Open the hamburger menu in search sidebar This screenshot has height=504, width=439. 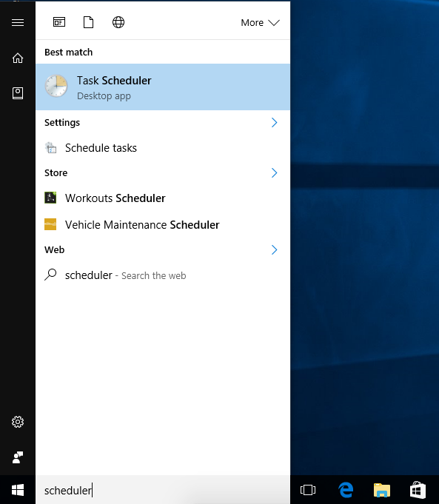click(x=18, y=22)
